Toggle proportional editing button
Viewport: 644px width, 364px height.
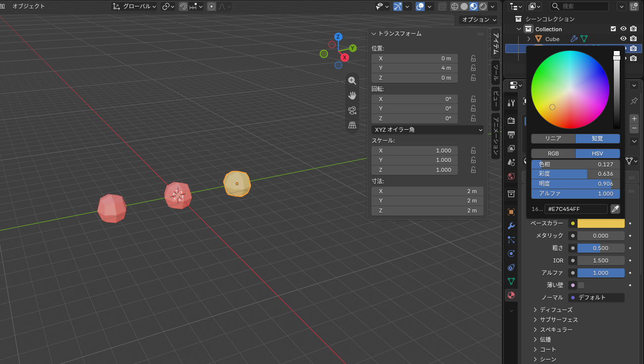click(x=212, y=6)
